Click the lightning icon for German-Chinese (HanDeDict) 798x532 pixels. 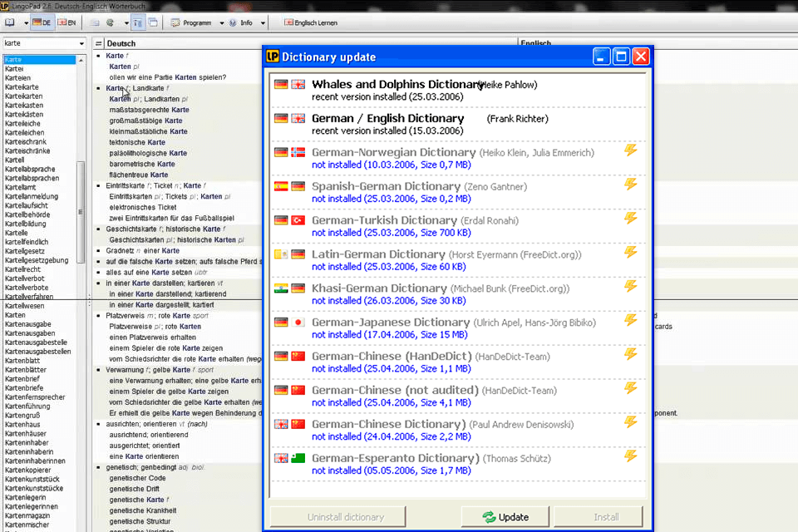(631, 354)
